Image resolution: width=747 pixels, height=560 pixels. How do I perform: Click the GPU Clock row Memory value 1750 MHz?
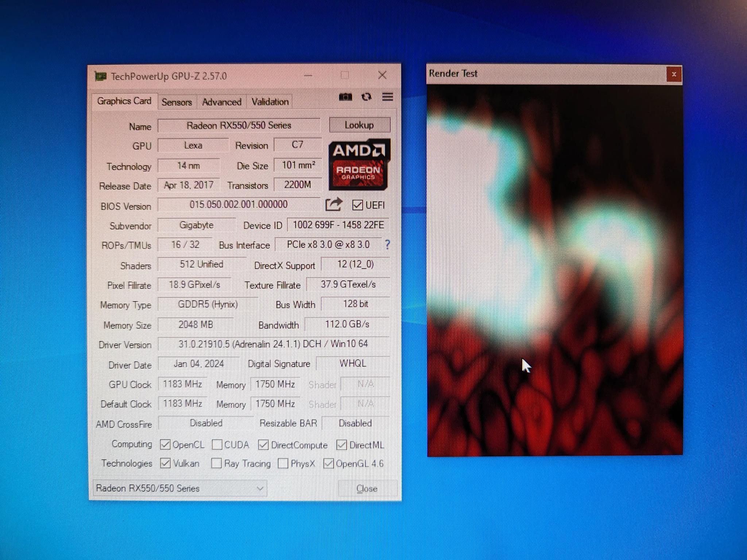click(275, 384)
